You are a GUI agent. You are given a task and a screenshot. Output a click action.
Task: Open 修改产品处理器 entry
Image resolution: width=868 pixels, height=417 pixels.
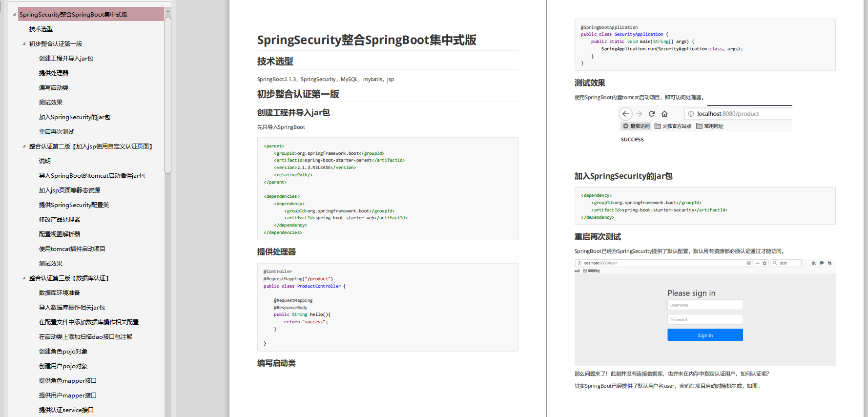(60, 220)
